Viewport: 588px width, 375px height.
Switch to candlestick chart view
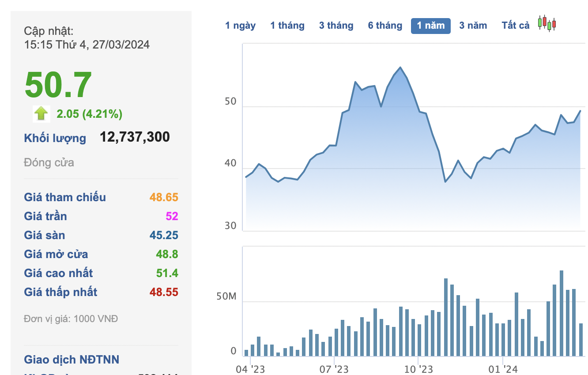pyautogui.click(x=547, y=23)
